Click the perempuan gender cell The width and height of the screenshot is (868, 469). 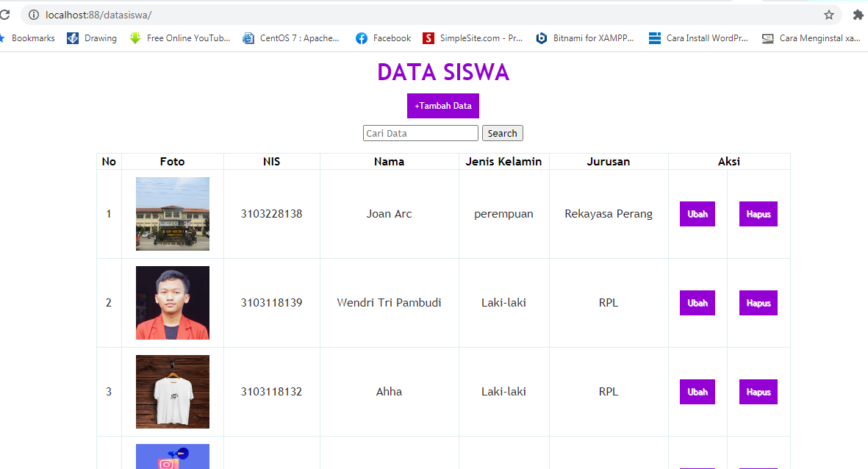pyautogui.click(x=503, y=215)
